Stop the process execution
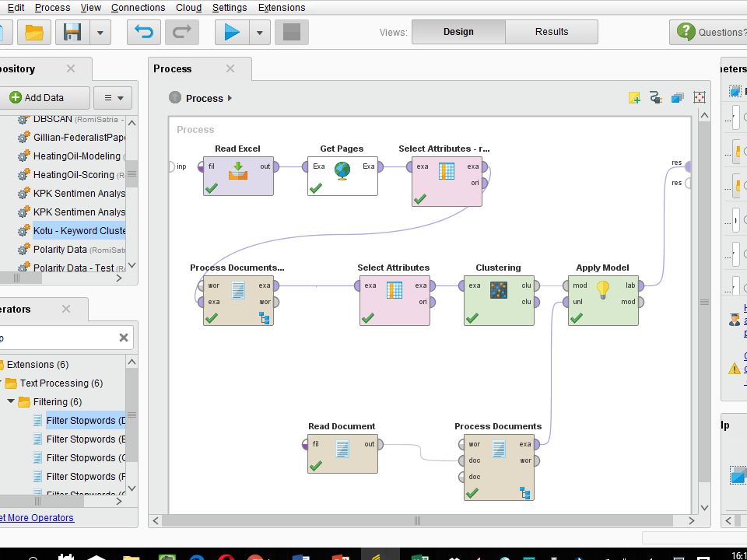Screen dimensions: 747x560 292,33
